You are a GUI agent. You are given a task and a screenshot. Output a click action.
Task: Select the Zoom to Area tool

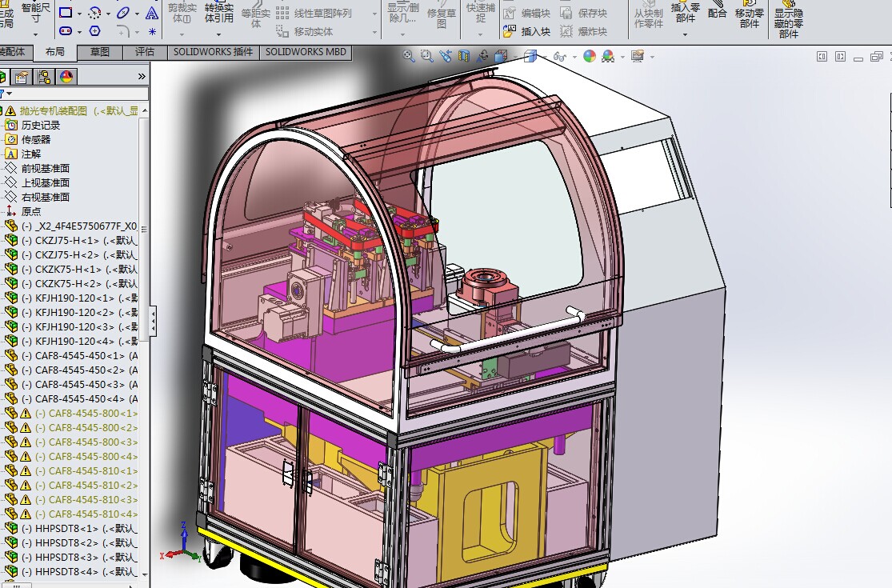click(x=426, y=56)
